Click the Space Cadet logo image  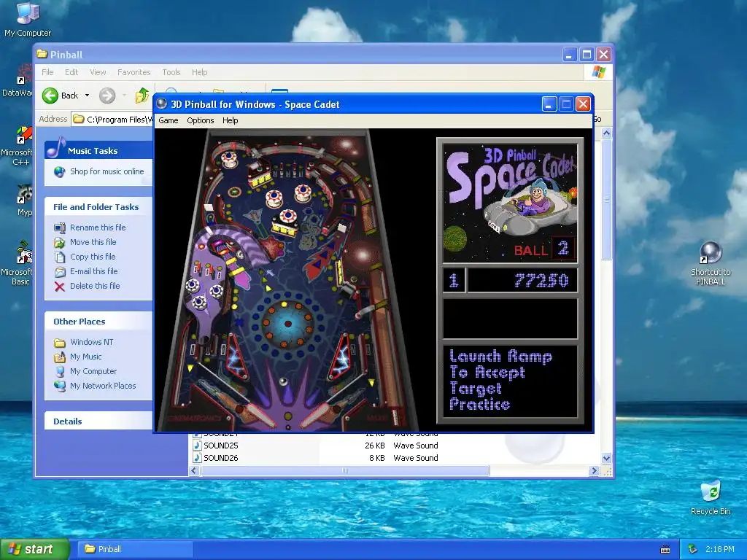pyautogui.click(x=510, y=203)
